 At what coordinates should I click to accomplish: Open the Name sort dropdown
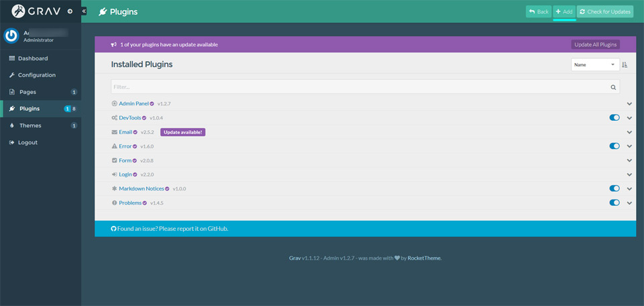coord(595,64)
